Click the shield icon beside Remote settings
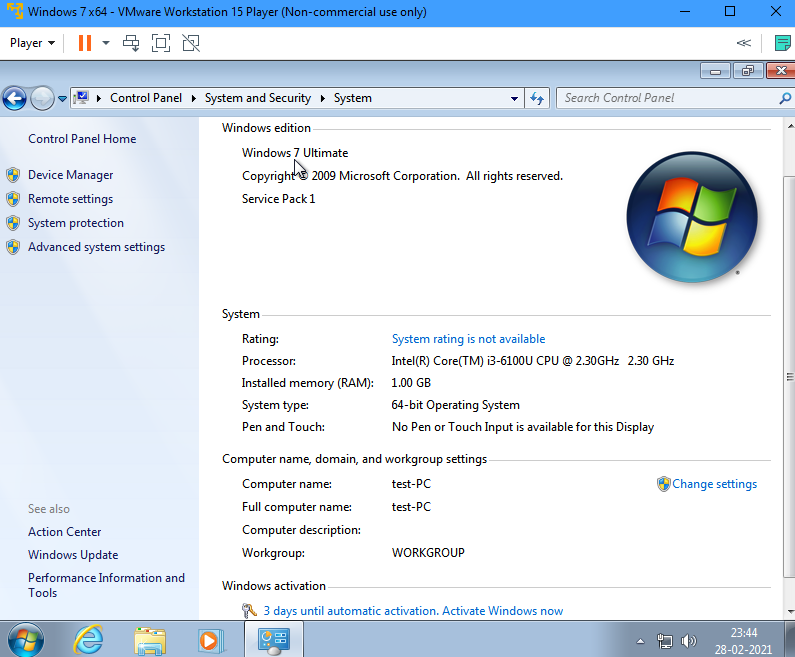 tap(13, 199)
